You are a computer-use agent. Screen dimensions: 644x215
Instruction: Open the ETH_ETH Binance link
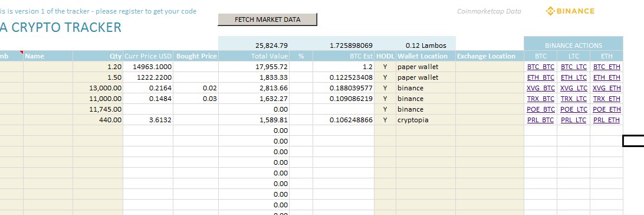(x=607, y=77)
